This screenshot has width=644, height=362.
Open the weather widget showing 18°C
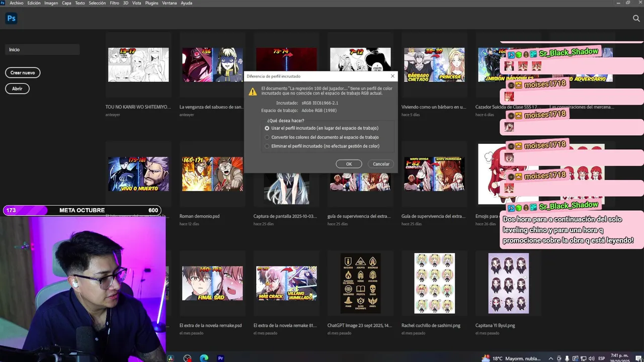coord(511,358)
